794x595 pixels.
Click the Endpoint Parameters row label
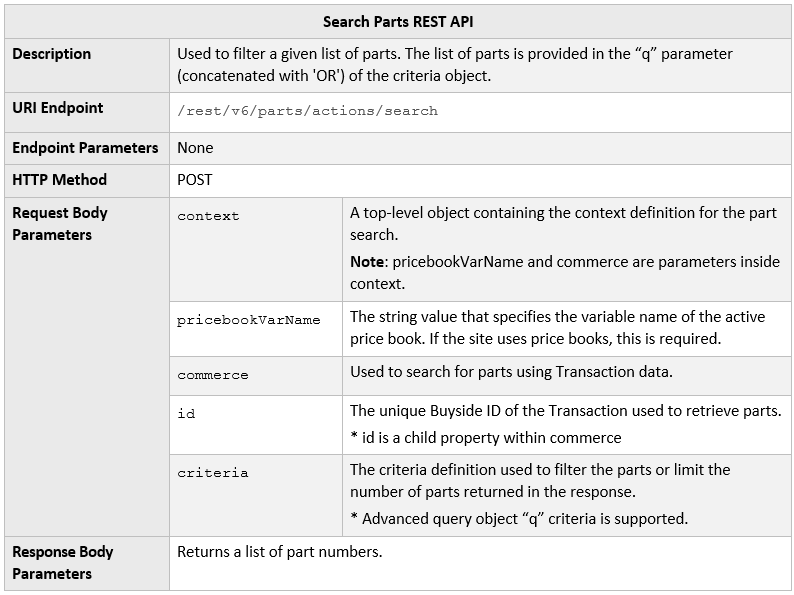[85, 148]
